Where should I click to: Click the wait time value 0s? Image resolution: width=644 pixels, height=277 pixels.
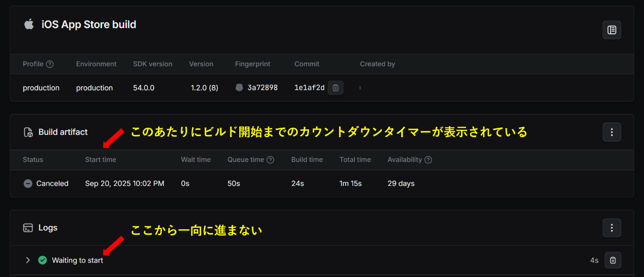pyautogui.click(x=185, y=184)
